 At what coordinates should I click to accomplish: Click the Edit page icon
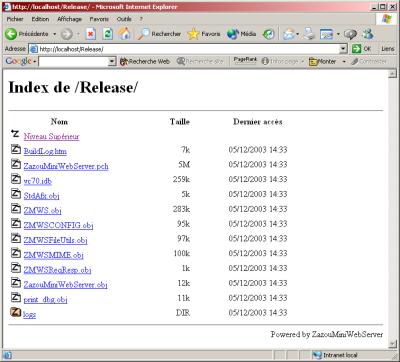point(326,34)
